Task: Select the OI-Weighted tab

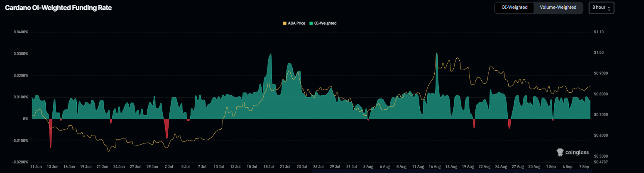Action: click(x=514, y=7)
